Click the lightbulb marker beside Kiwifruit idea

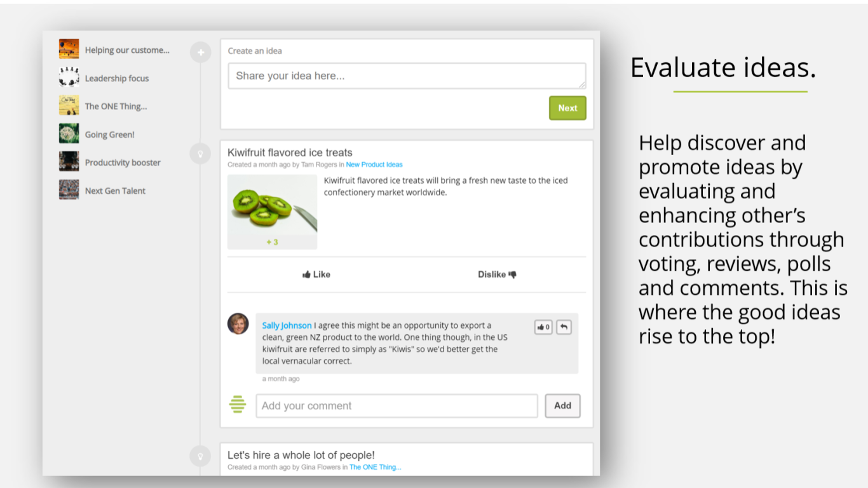pyautogui.click(x=200, y=153)
